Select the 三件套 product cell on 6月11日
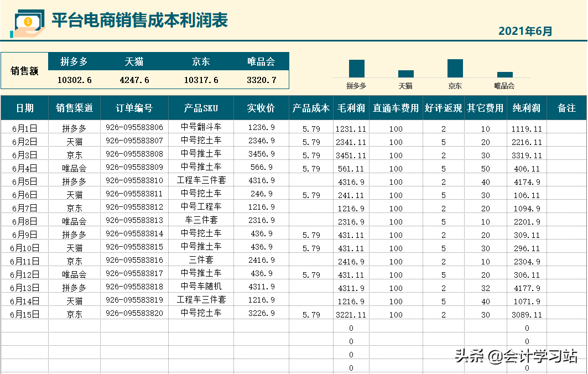588x374 pixels. pyautogui.click(x=201, y=259)
